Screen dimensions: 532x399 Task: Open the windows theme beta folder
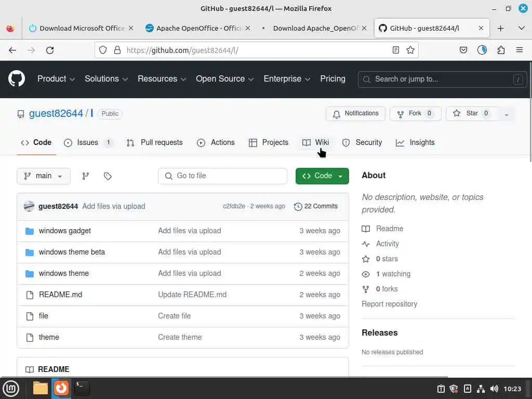coord(72,252)
